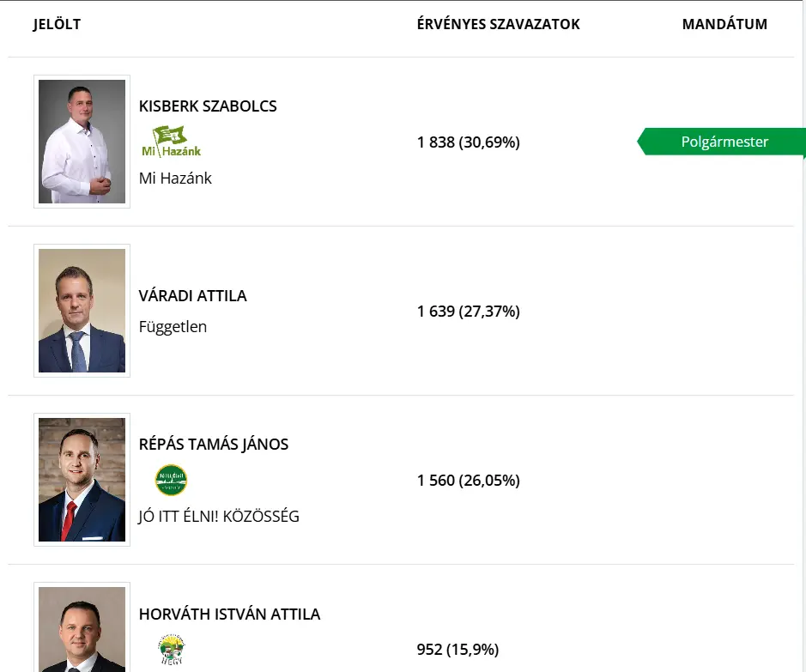
Task: Click the green Polgármester mandate badge
Action: pyautogui.click(x=721, y=142)
